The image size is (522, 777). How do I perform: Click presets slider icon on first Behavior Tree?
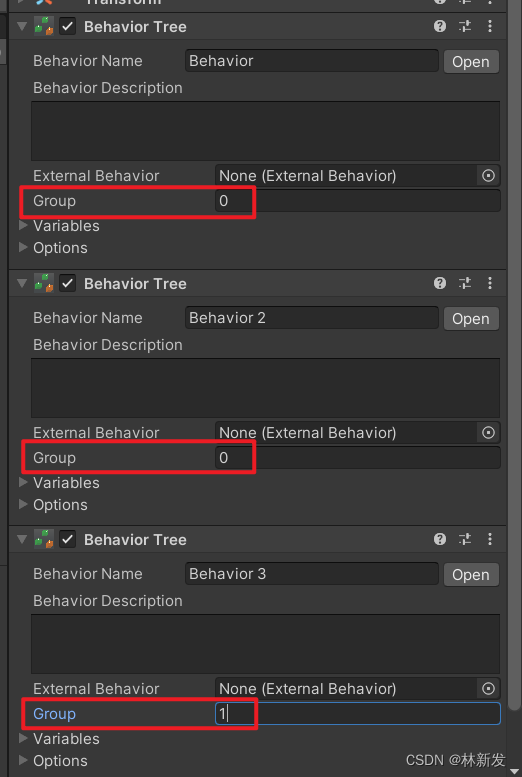pyautogui.click(x=465, y=26)
